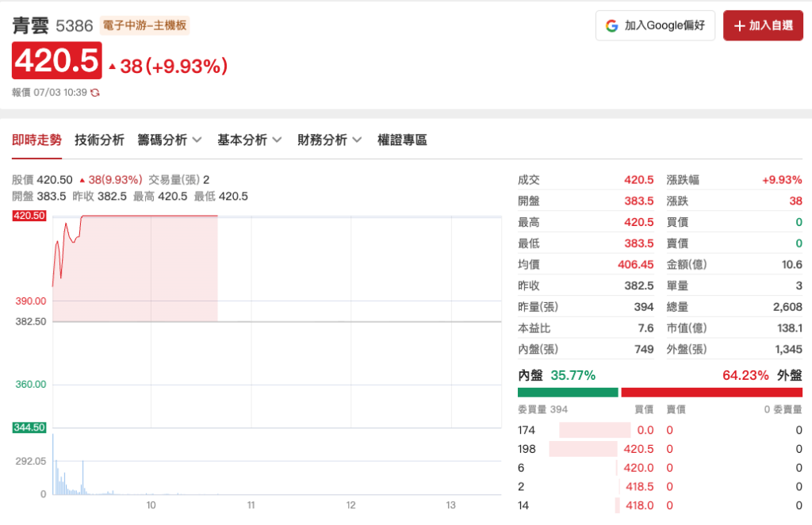Click the bid price 420.5 in order book
The width and height of the screenshot is (812, 525).
638,449
